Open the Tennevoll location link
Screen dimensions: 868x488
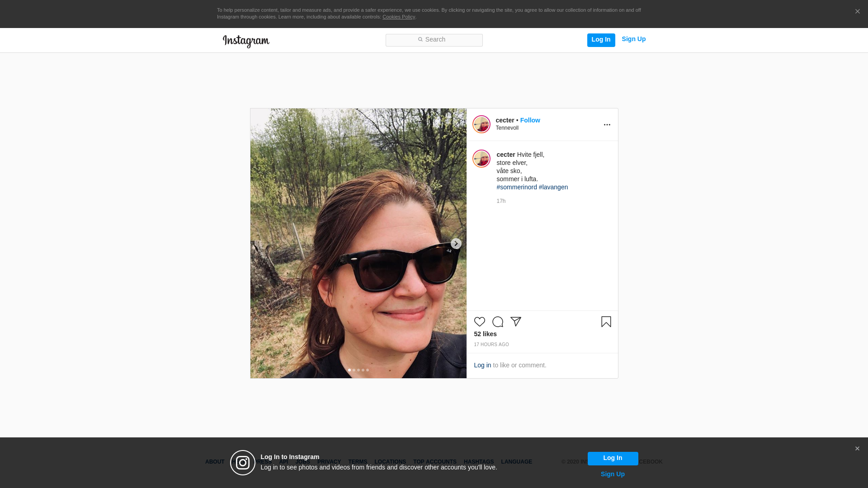pyautogui.click(x=507, y=128)
